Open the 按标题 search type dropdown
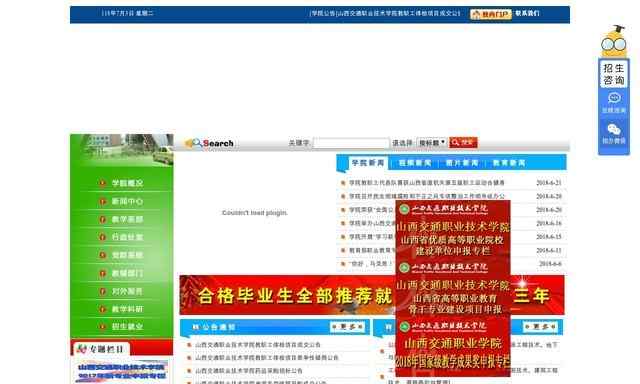 [x=432, y=143]
